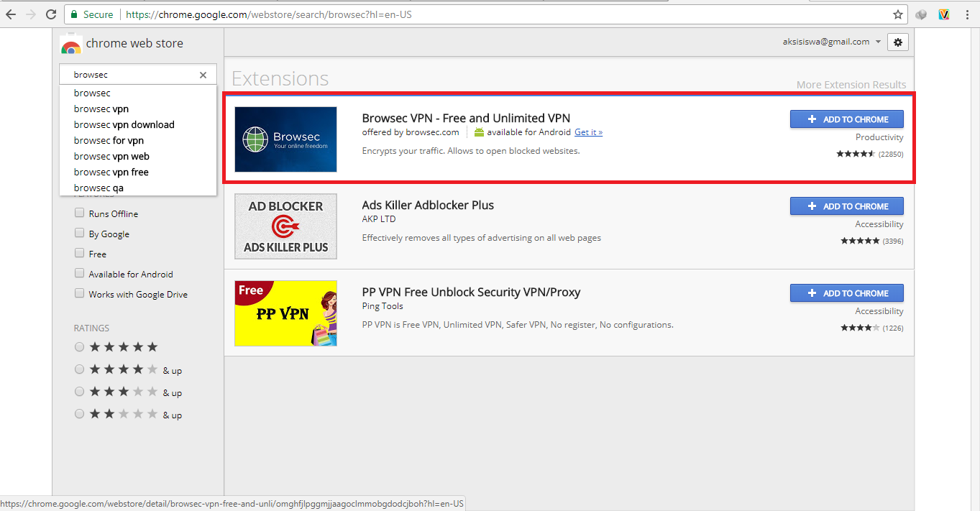Click the Productivity category label
This screenshot has height=511, width=980.
[879, 137]
